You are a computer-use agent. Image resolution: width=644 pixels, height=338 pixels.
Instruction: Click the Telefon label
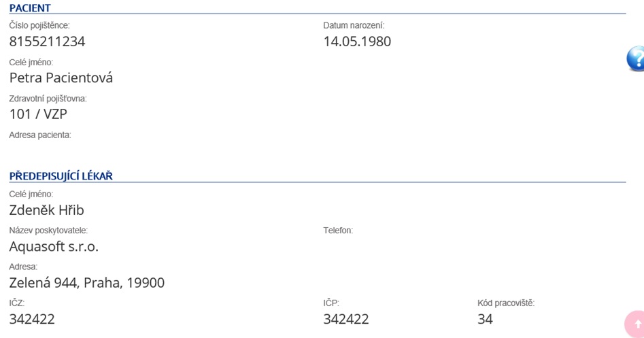click(x=338, y=231)
